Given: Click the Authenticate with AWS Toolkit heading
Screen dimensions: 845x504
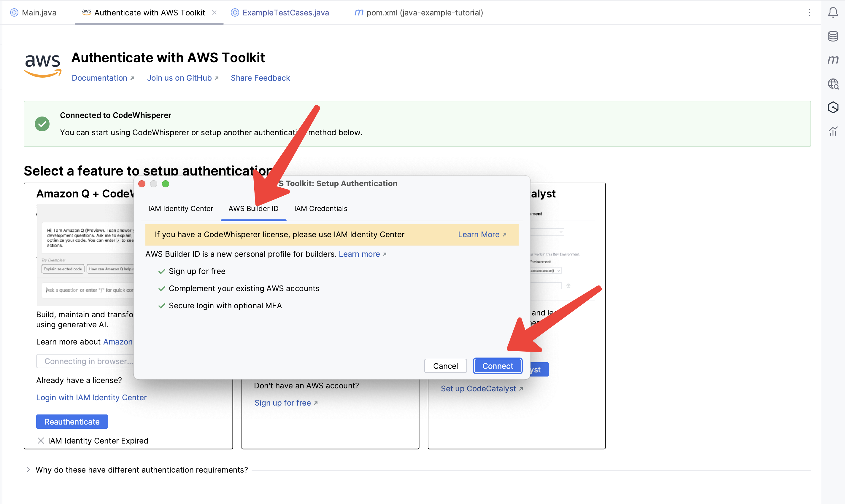Looking at the screenshot, I should [x=168, y=58].
